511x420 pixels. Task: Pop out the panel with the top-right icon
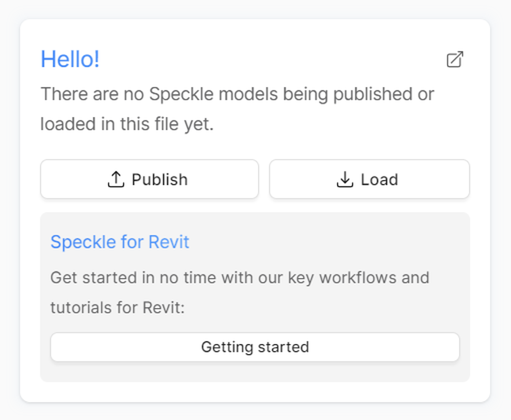tap(455, 59)
